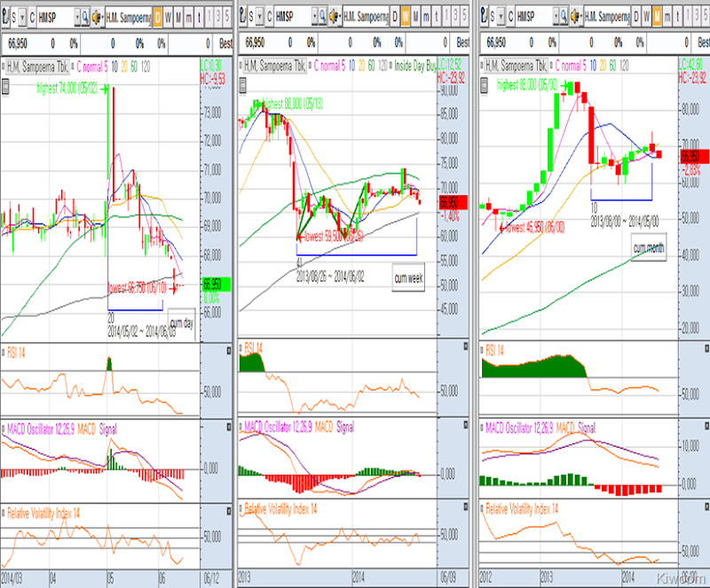Screen dimensions: 710x588
Task: Switch middle chart to minute (m) period
Action: pos(426,17)
